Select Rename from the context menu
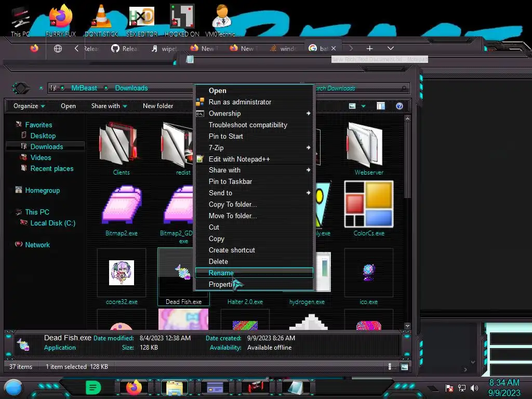This screenshot has width=532, height=399. tap(254, 273)
